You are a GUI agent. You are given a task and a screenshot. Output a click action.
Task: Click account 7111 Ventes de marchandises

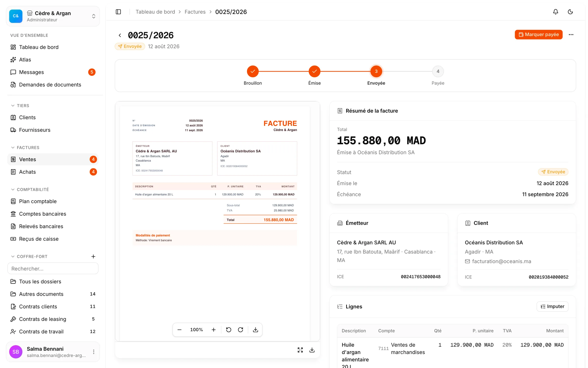402,349
